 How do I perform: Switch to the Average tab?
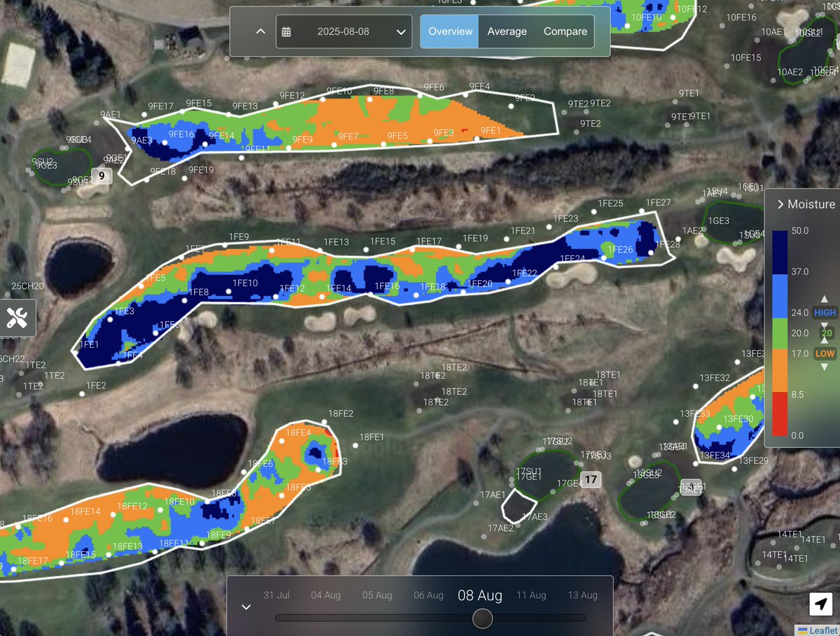point(507,31)
